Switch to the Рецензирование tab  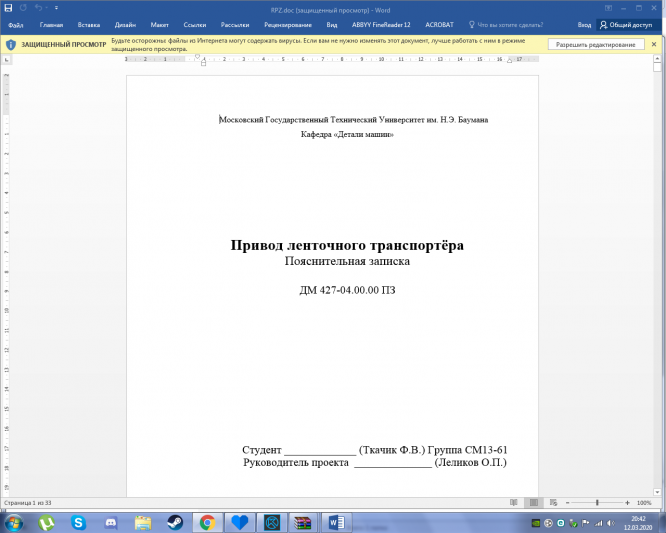point(288,25)
